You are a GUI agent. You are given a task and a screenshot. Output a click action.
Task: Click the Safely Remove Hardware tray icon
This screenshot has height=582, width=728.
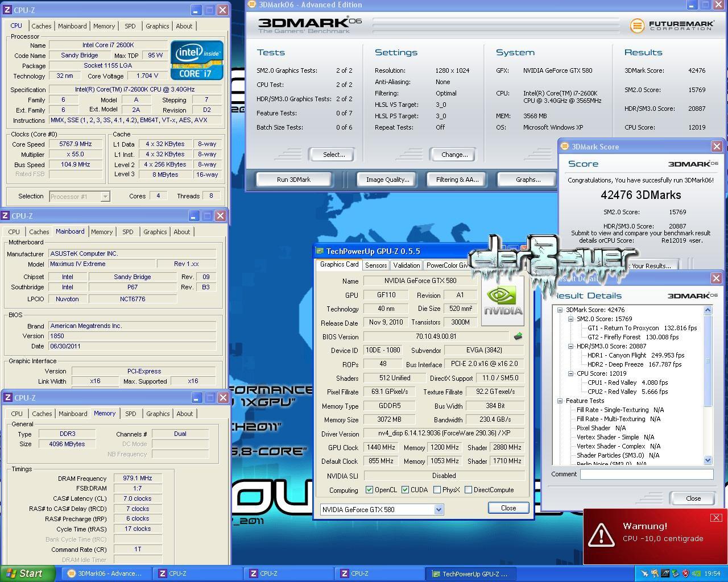[675, 573]
